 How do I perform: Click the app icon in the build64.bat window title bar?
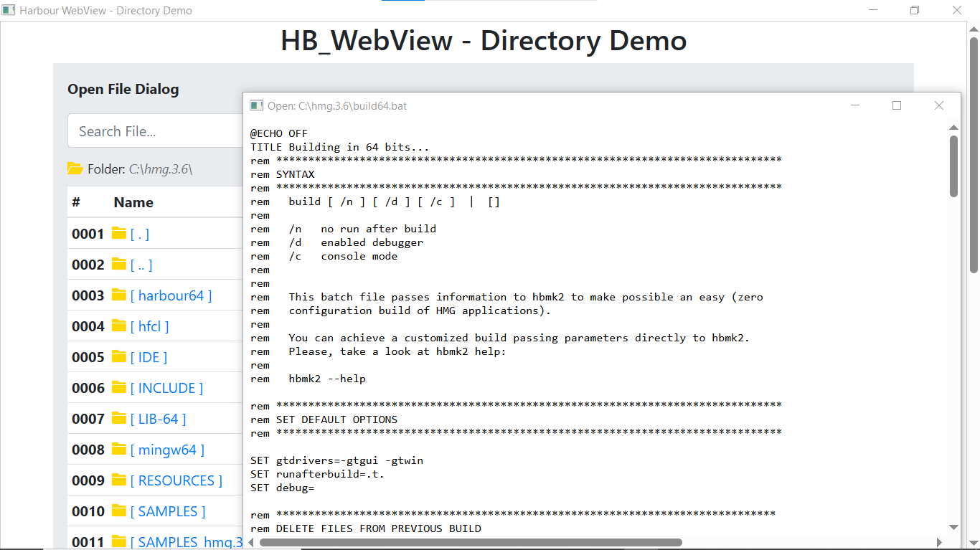coord(256,105)
